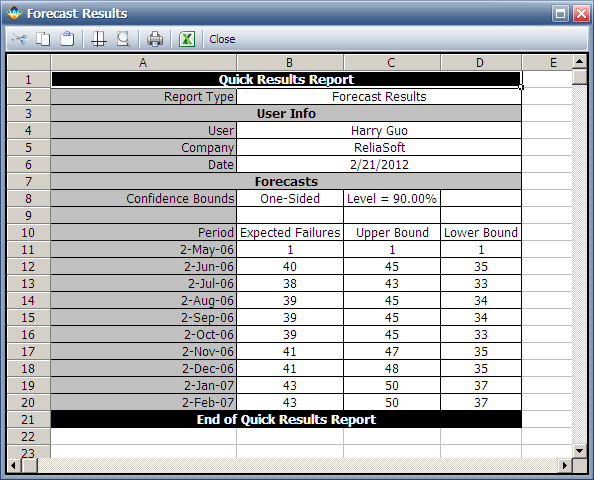This screenshot has width=594, height=480.
Task: Select the Level = 90.00% cell
Action: pos(392,199)
